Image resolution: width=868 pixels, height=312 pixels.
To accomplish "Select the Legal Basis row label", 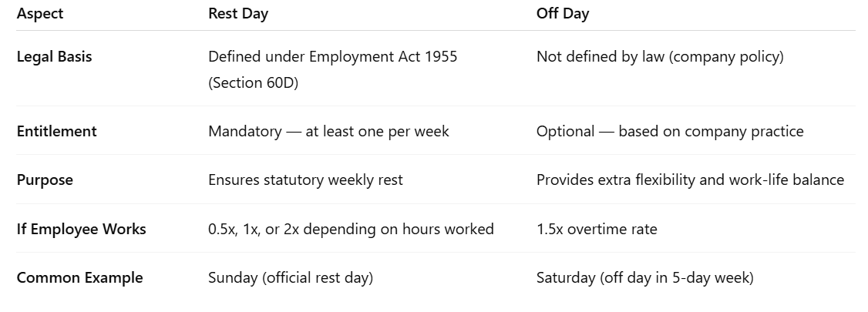I will point(54,57).
